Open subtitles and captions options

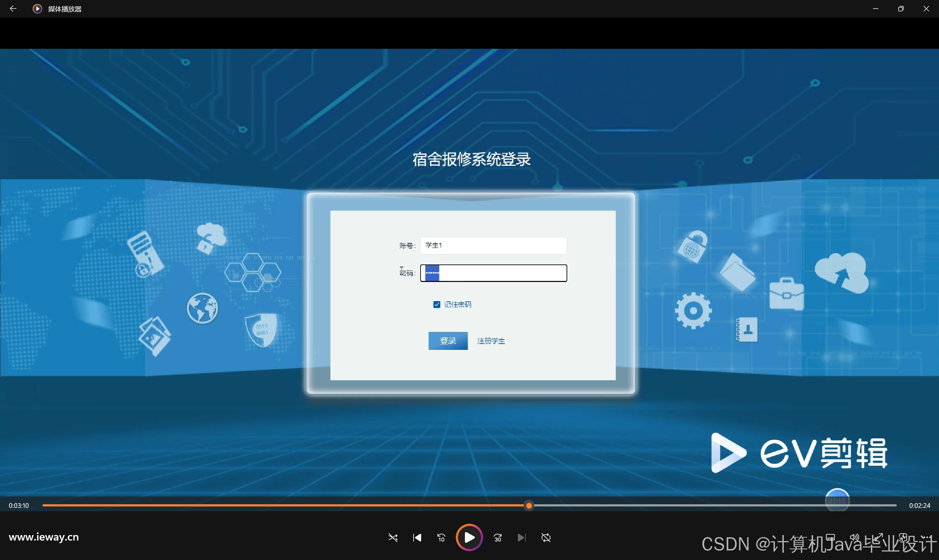(830, 537)
